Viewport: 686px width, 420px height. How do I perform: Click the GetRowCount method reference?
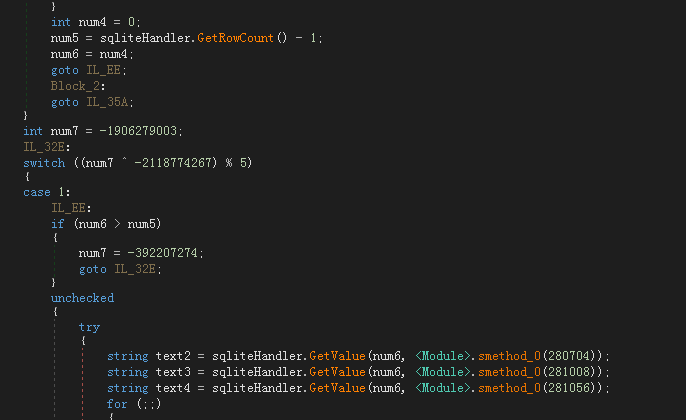(x=235, y=38)
